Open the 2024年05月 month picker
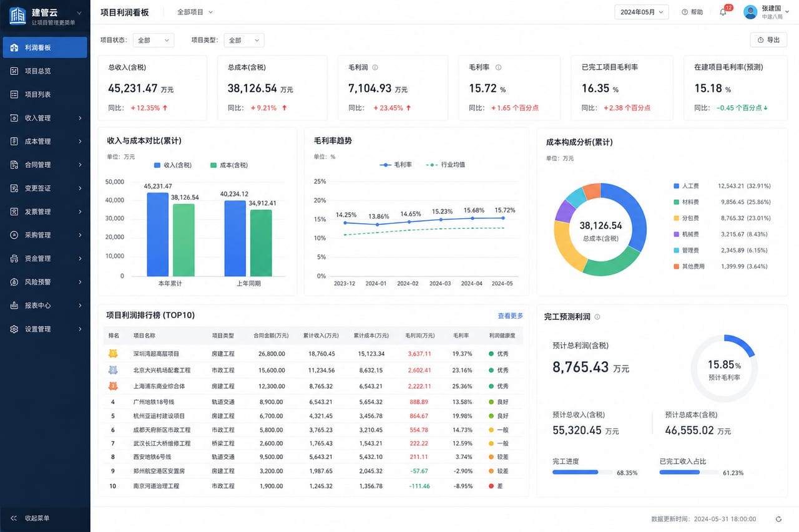 (x=642, y=12)
